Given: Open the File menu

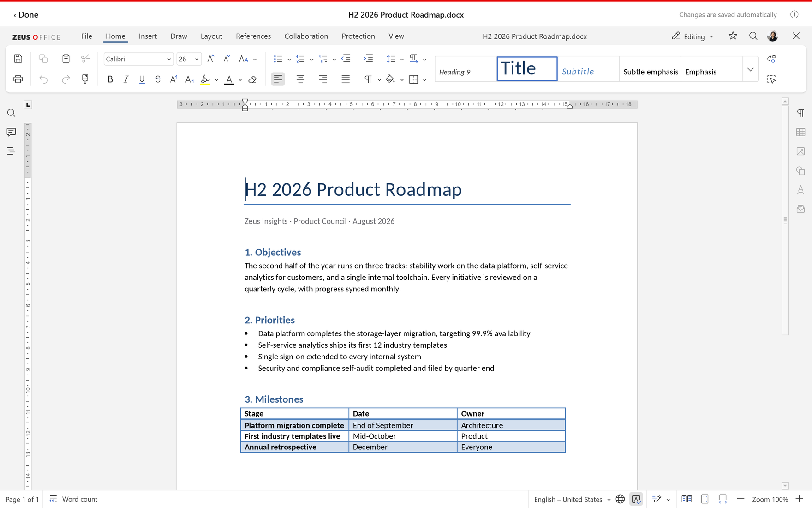Looking at the screenshot, I should click(86, 36).
